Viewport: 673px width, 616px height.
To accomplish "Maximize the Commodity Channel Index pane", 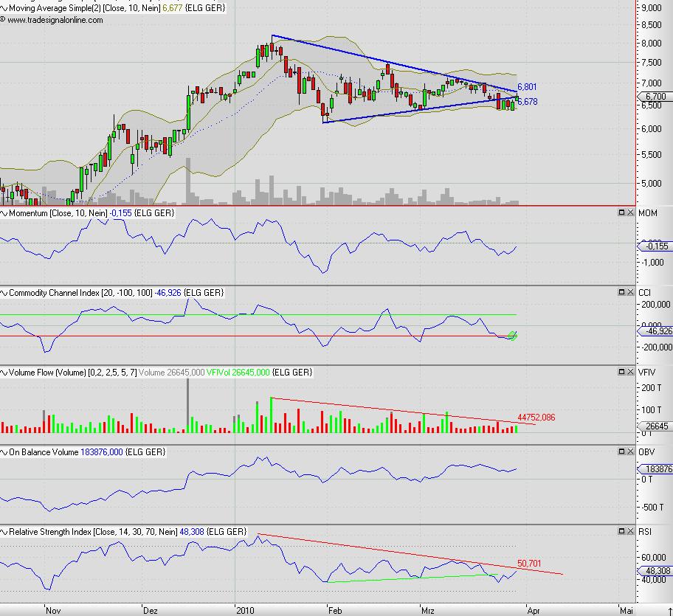I will click(621, 293).
